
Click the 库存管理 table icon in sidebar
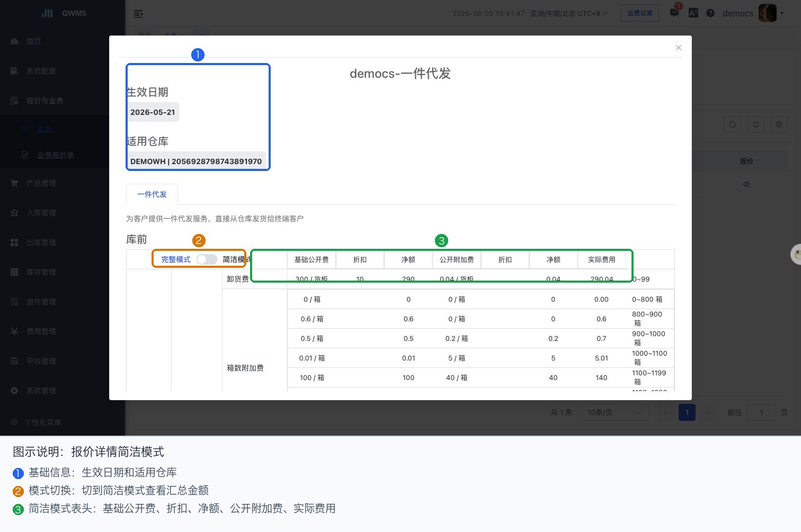[14, 272]
